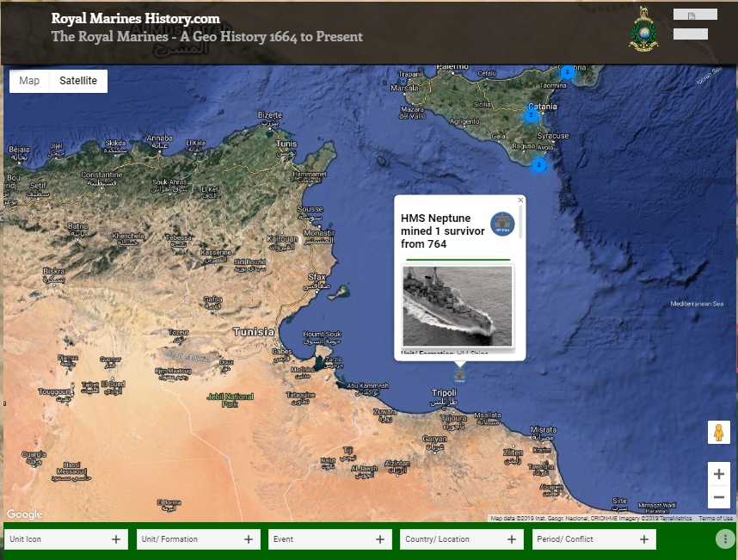Image resolution: width=738 pixels, height=560 pixels.
Task: Click the Catania city label
Action: point(543,107)
